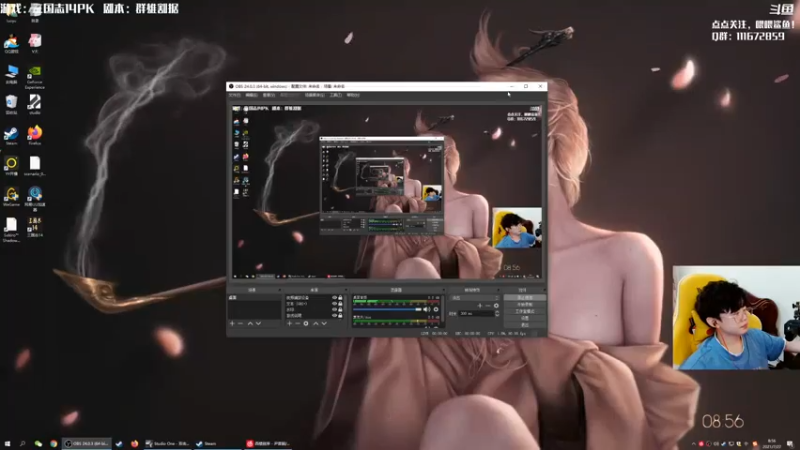Add a new scene in OBS Scenes panel
The height and width of the screenshot is (450, 800).
click(x=232, y=323)
